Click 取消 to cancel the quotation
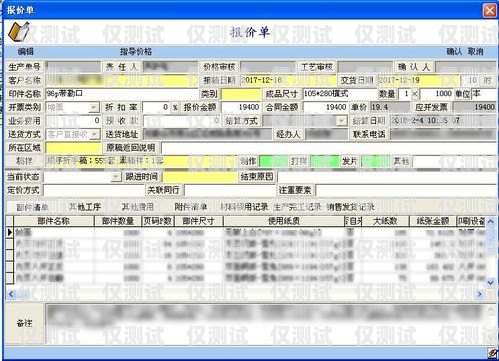This screenshot has height=361, width=499. coord(476,52)
